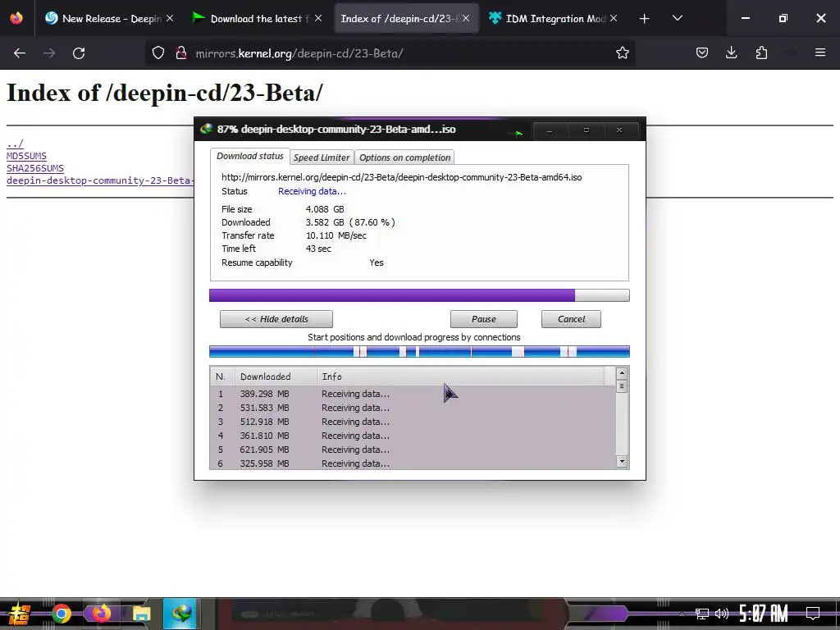
Task: Click the download URL text in IDM
Action: click(401, 177)
